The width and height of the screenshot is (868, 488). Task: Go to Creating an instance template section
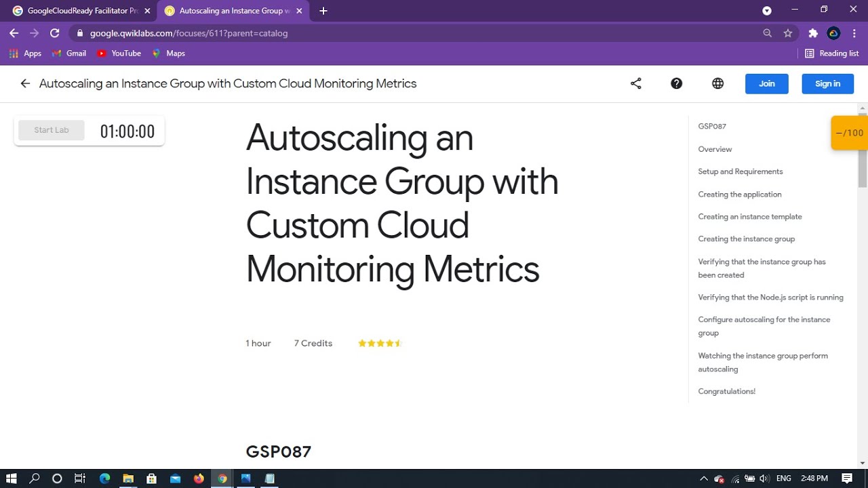pos(750,217)
